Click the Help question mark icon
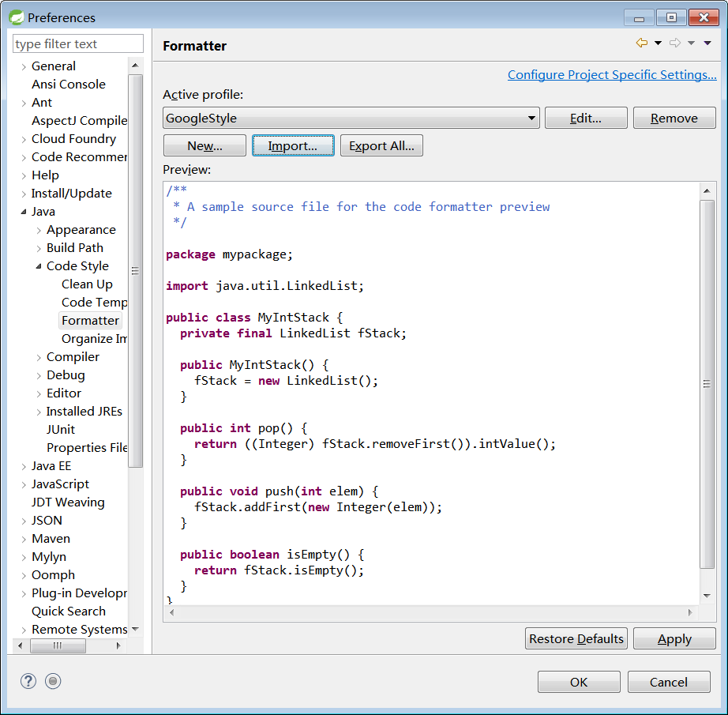Viewport: 728px width, 715px height. tap(28, 681)
